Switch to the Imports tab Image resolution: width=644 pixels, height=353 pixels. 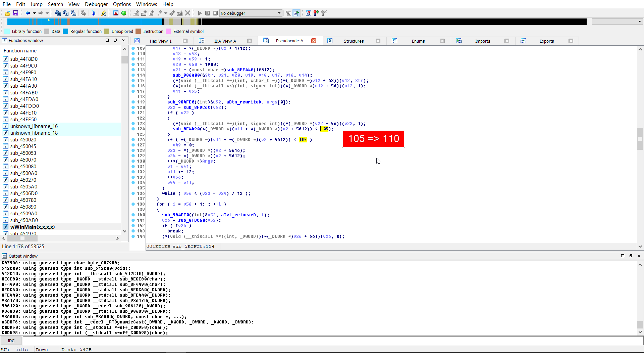tap(483, 41)
